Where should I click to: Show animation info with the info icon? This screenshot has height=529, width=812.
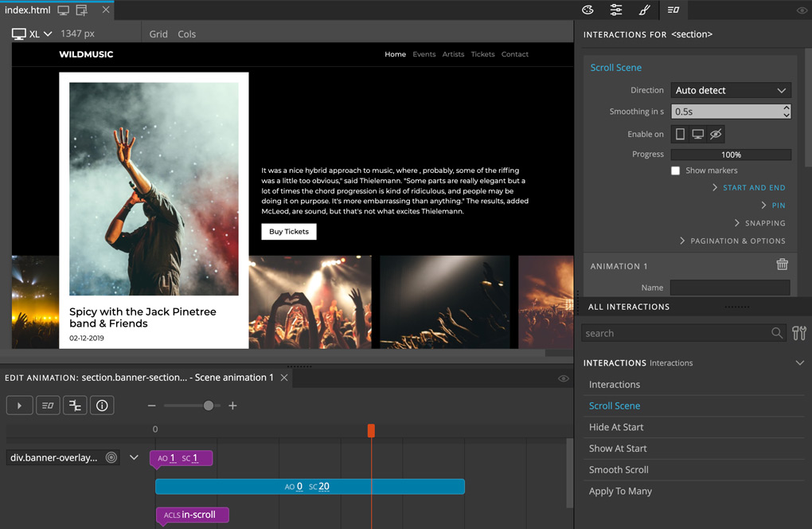(102, 406)
